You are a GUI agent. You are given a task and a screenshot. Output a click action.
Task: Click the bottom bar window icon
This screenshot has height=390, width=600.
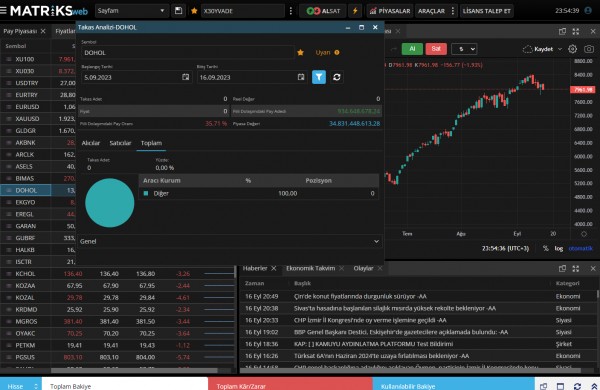560,386
